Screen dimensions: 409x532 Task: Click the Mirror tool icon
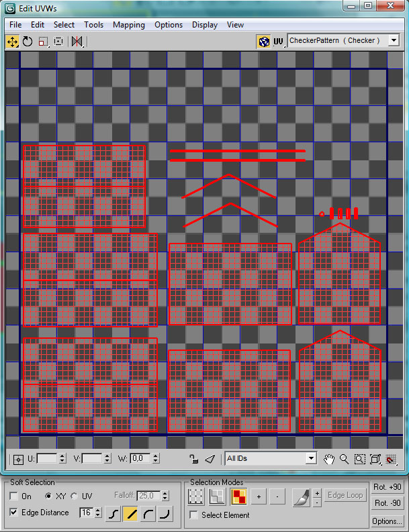pyautogui.click(x=77, y=41)
